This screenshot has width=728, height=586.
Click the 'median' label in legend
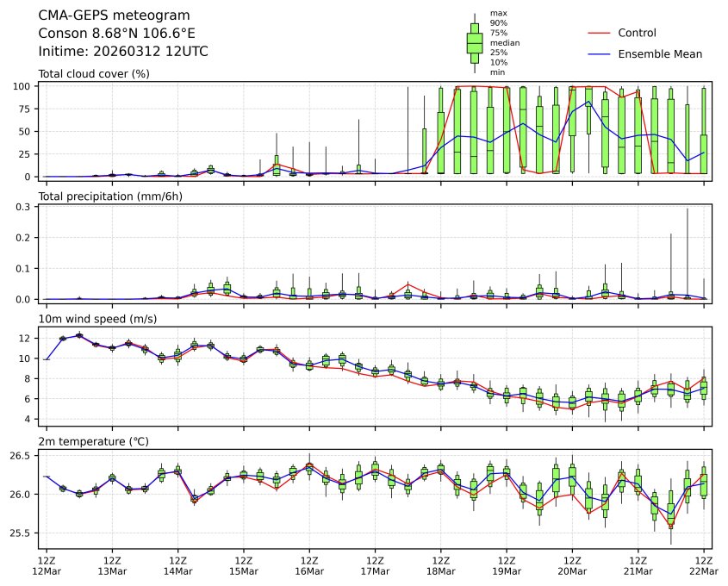tap(504, 42)
